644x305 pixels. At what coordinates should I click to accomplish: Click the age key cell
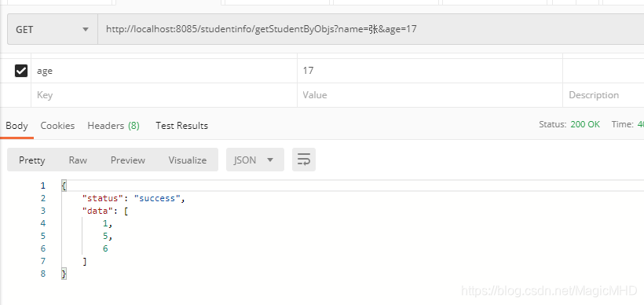(x=164, y=71)
